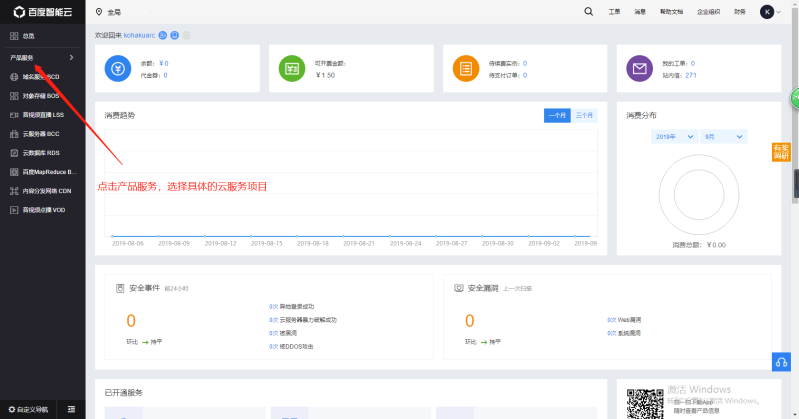The image size is (799, 419).
Task: Open the 帮助文档 help docs menu
Action: [672, 12]
